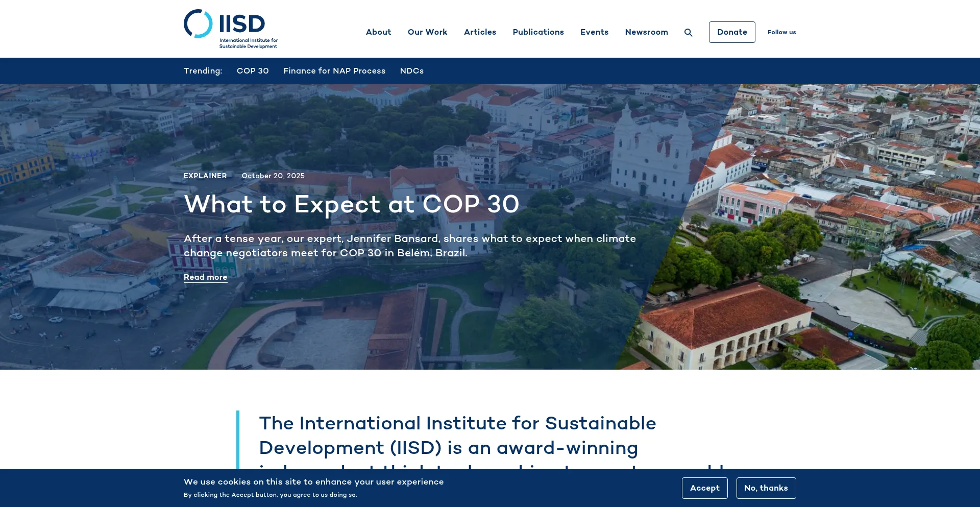
Task: Go to the Articles section
Action: point(480,32)
